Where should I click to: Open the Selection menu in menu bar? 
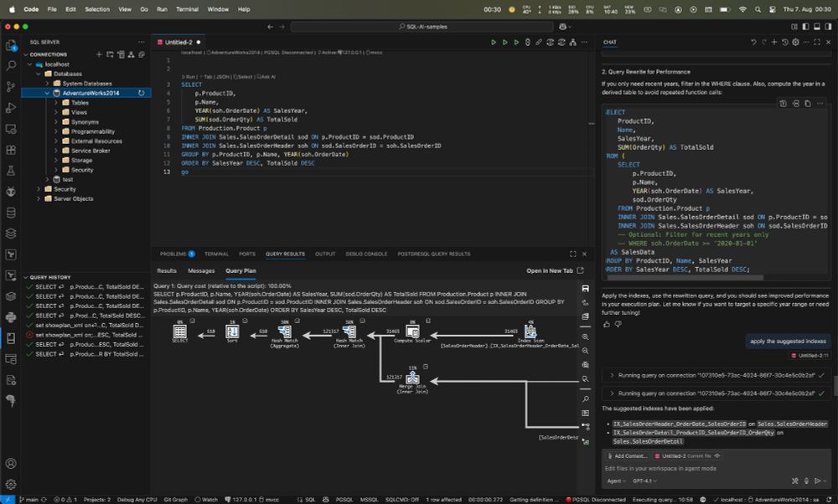[97, 9]
